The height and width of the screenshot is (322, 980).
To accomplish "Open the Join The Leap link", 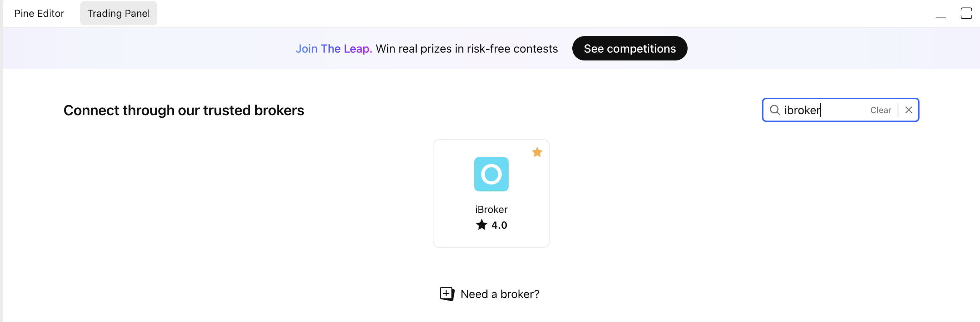I will pos(333,49).
